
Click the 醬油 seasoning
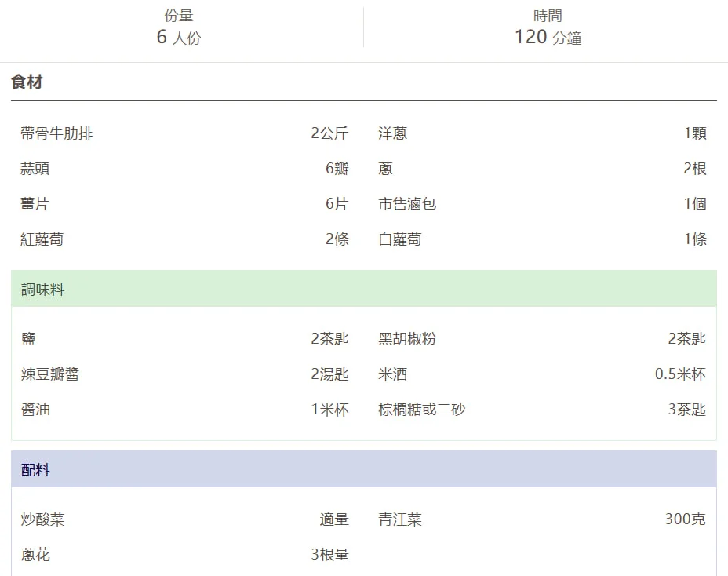[35, 410]
